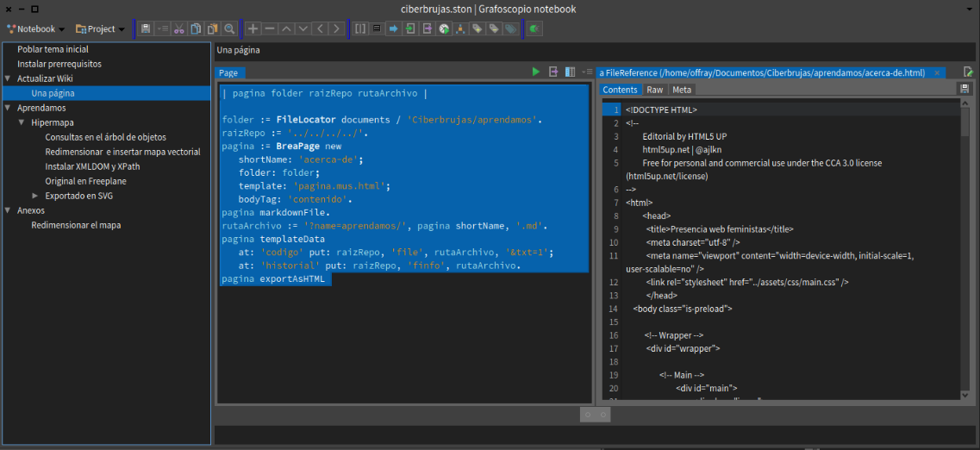Select the Instalar XMLDOM y XPath node
This screenshot has height=450, width=980.
pyautogui.click(x=92, y=166)
